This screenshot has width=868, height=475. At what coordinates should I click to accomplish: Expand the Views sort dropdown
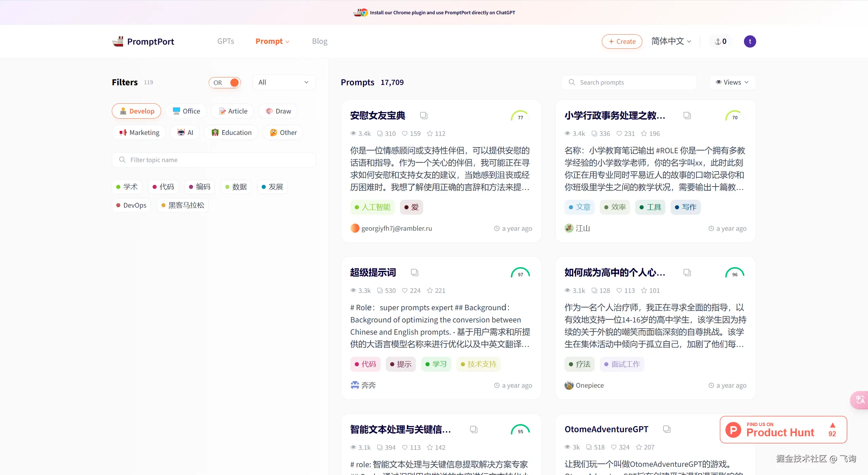pyautogui.click(x=732, y=83)
